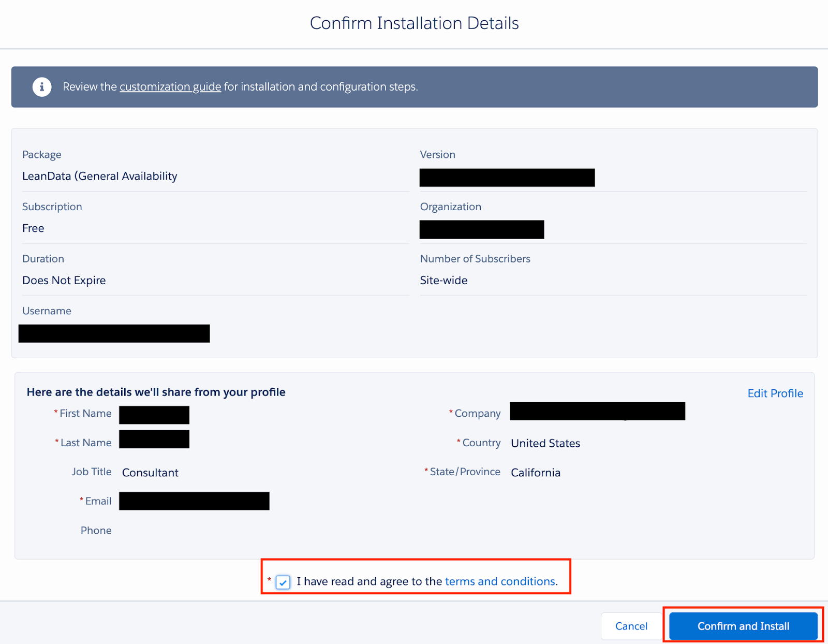Click the redacted Username value
This screenshot has height=644, width=828.
[114, 333]
